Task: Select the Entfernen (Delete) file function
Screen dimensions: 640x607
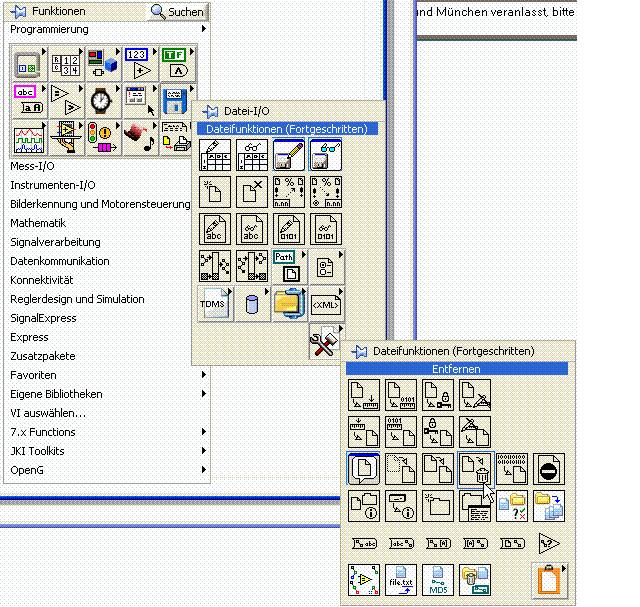Action: click(475, 469)
